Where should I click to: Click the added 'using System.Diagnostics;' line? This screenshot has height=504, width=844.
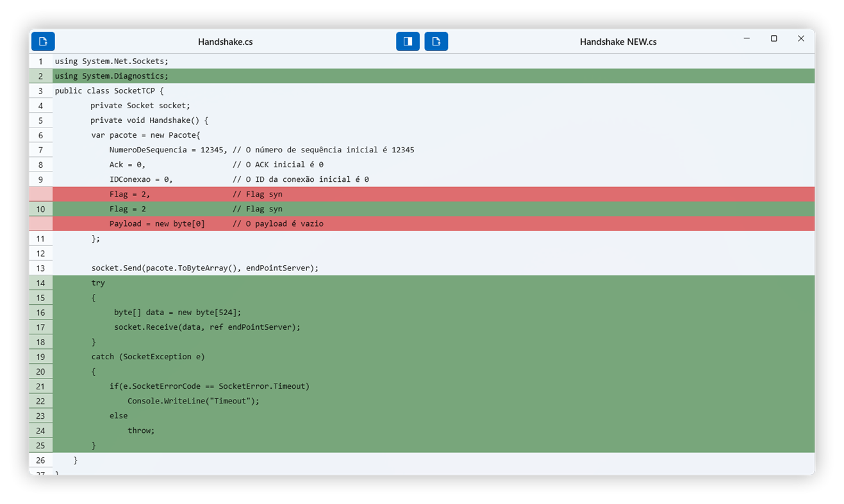click(x=112, y=76)
